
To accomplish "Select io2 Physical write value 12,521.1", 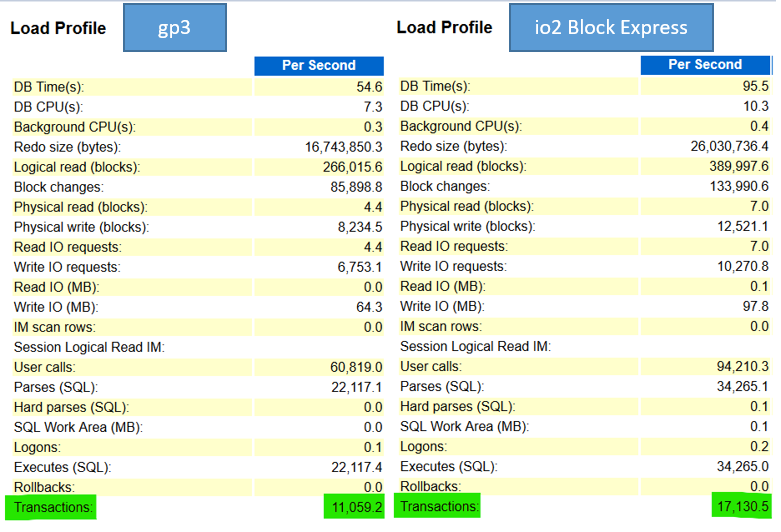I will pos(743,226).
